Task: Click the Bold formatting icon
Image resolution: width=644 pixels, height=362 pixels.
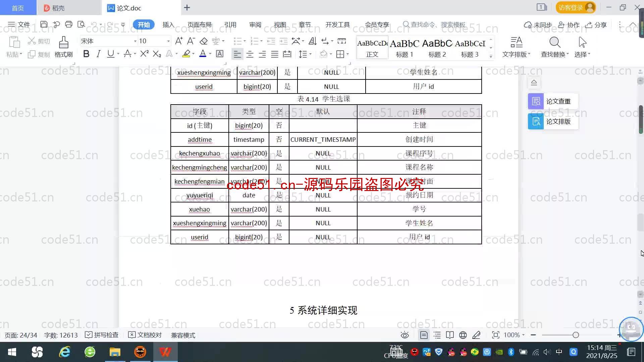Action: pyautogui.click(x=86, y=54)
